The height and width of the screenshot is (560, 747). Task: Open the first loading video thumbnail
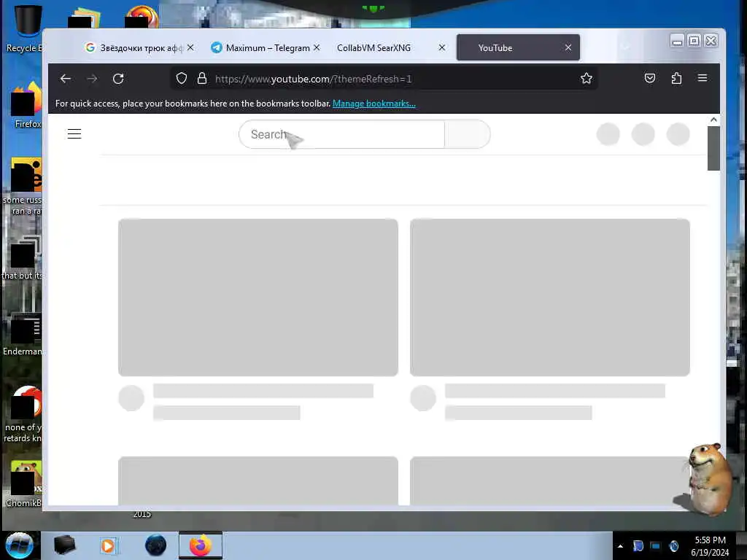point(258,297)
